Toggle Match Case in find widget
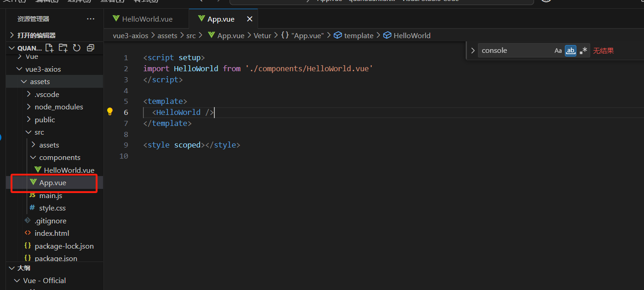The image size is (644, 290). (558, 51)
